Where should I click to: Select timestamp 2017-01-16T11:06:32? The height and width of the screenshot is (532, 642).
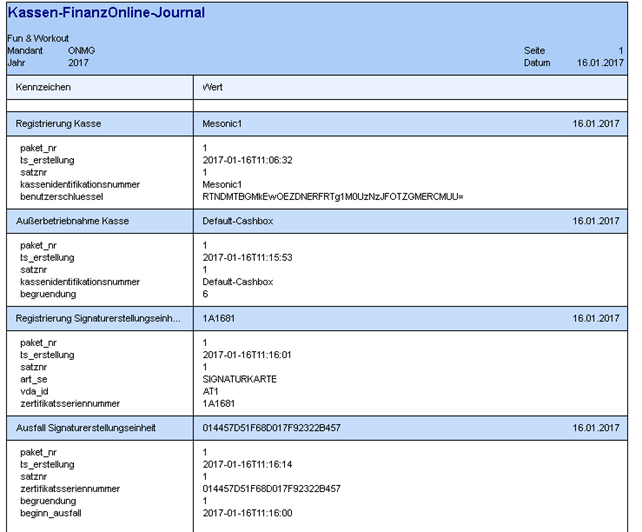click(x=247, y=160)
